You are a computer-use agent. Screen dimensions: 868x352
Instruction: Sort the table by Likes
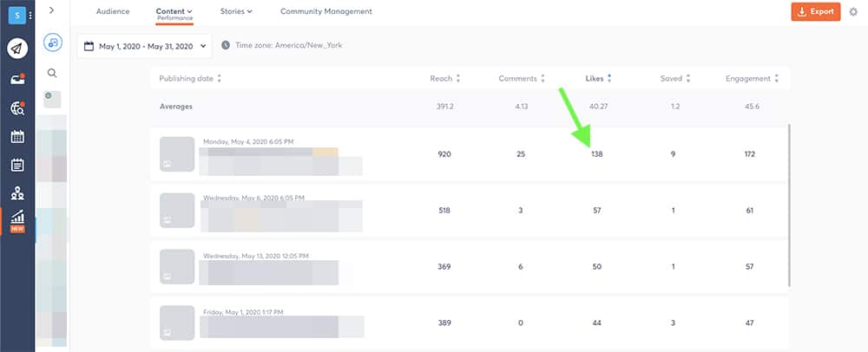click(x=599, y=79)
